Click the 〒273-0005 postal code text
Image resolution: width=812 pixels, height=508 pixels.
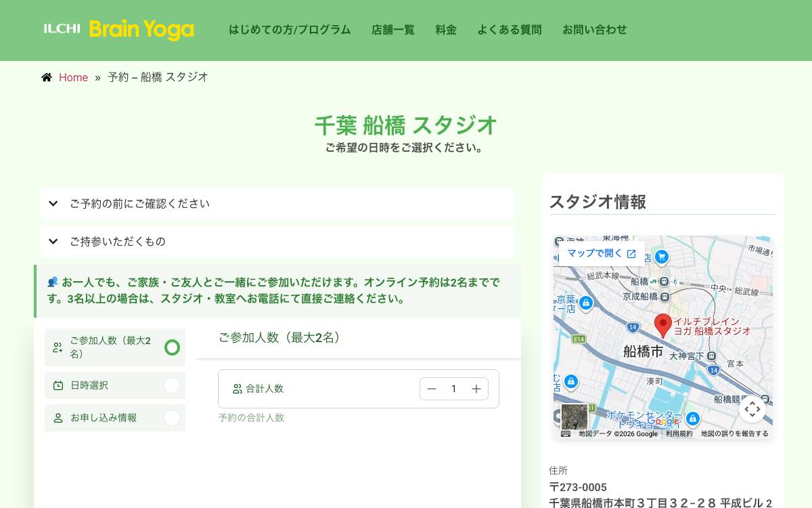tap(578, 487)
